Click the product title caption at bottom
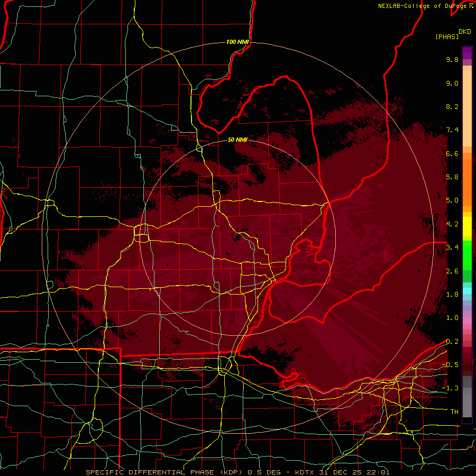476x476 pixels. (x=237, y=472)
